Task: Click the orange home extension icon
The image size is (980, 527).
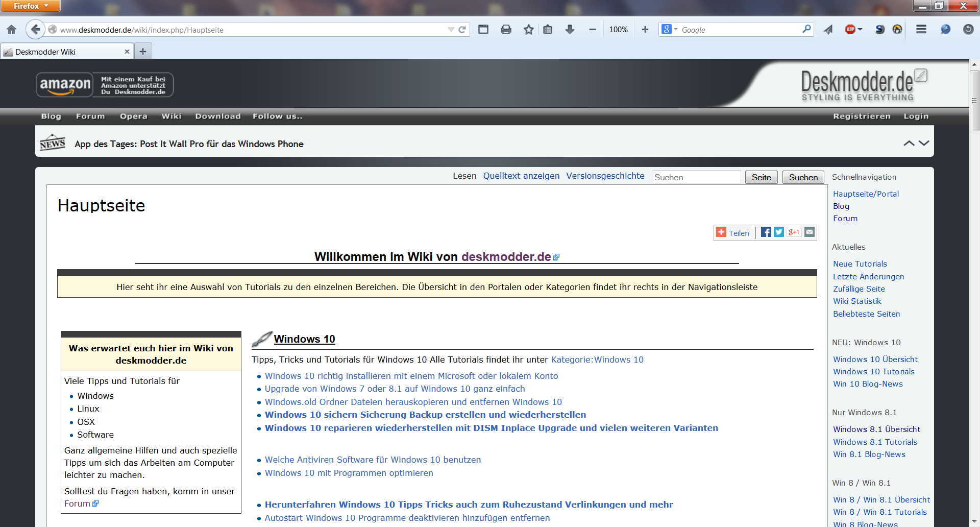Action: [x=897, y=30]
